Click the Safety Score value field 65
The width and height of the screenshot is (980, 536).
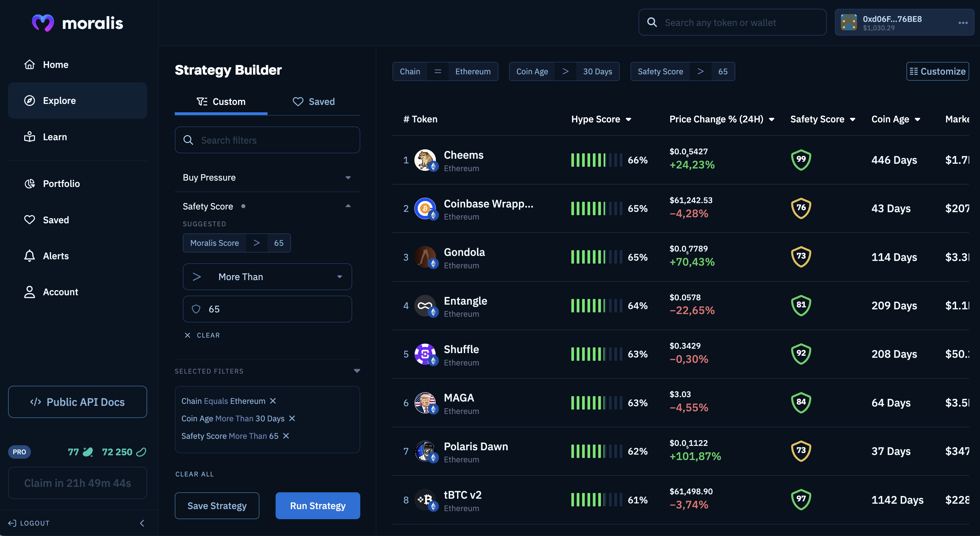(x=268, y=309)
